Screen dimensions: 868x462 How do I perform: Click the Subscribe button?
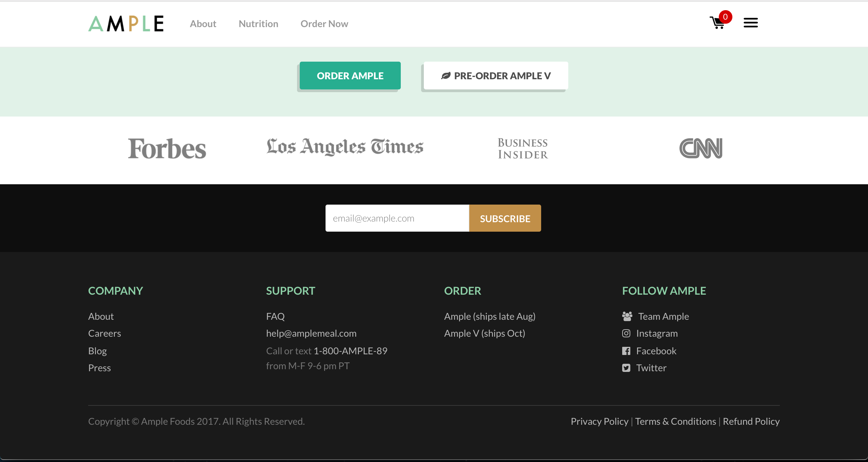(505, 218)
